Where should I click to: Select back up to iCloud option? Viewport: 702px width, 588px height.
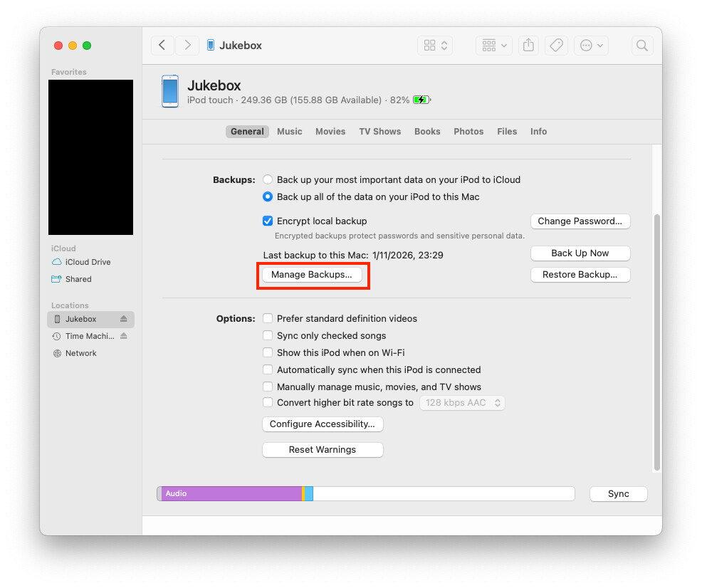click(x=268, y=180)
